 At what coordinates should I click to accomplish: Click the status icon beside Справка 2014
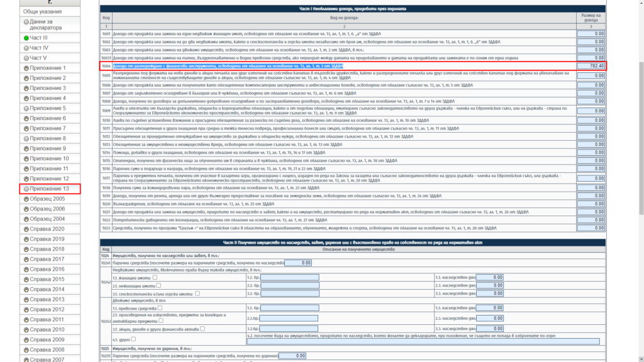pos(26,289)
